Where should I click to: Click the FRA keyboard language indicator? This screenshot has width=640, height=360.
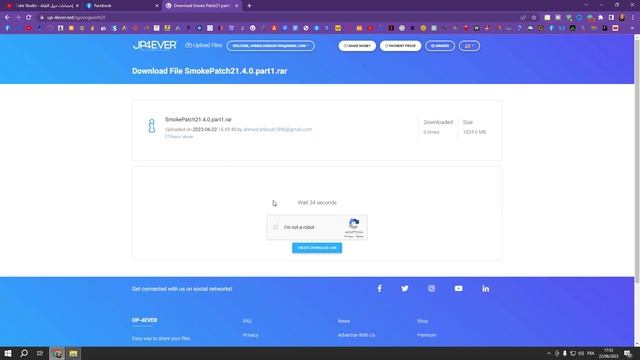[x=591, y=353]
